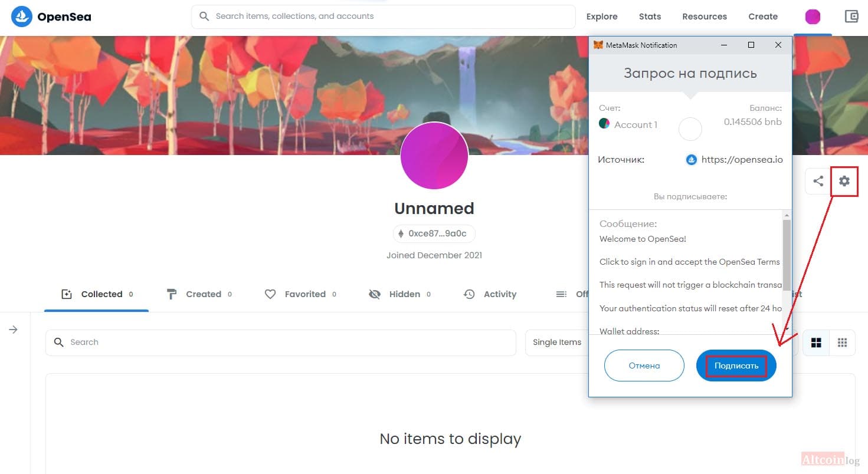This screenshot has width=868, height=474.
Task: Click the OpenSea source icon in MetaMask
Action: [692, 159]
